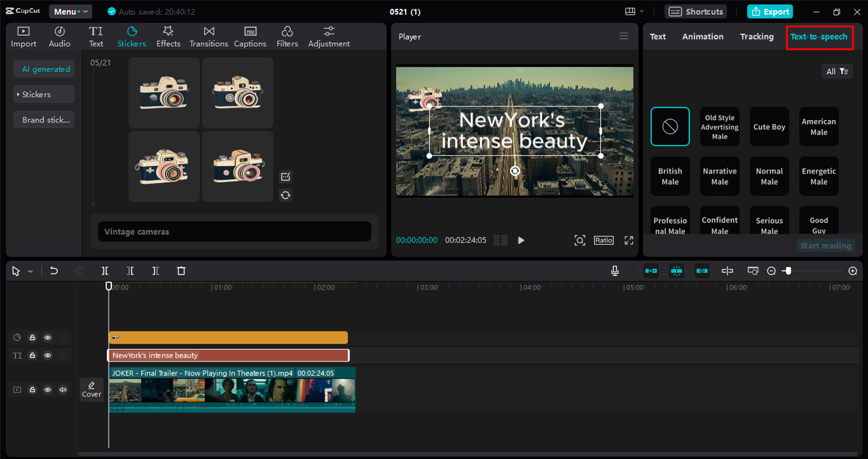Open the Effects panel icon

168,37
